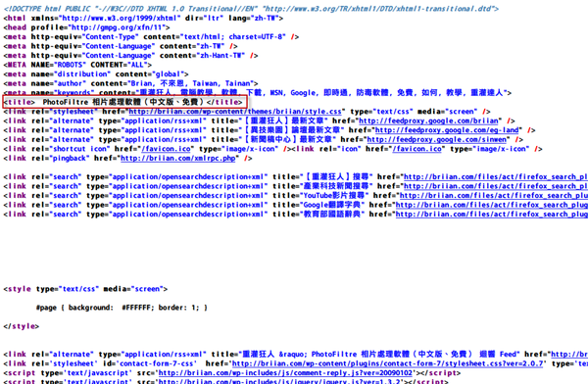Viewport: 588px width, 384px height.
Task: Open the search plugin link titled 教育部國語辭典
Action: coord(492,215)
